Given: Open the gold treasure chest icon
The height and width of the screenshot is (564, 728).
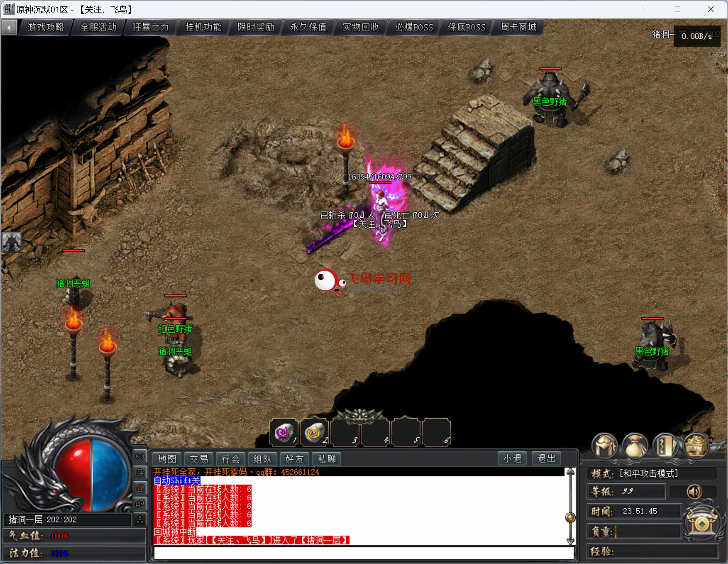Looking at the screenshot, I should (696, 446).
